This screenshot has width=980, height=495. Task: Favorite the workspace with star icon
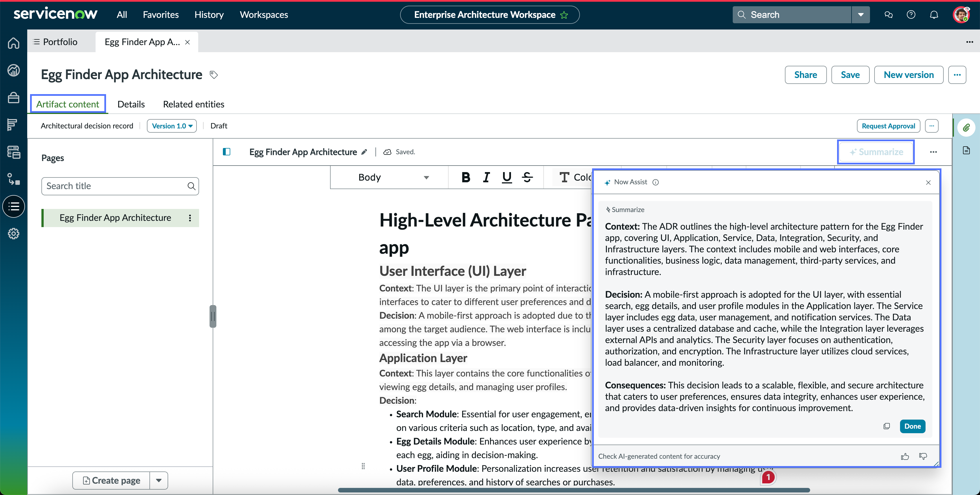564,15
